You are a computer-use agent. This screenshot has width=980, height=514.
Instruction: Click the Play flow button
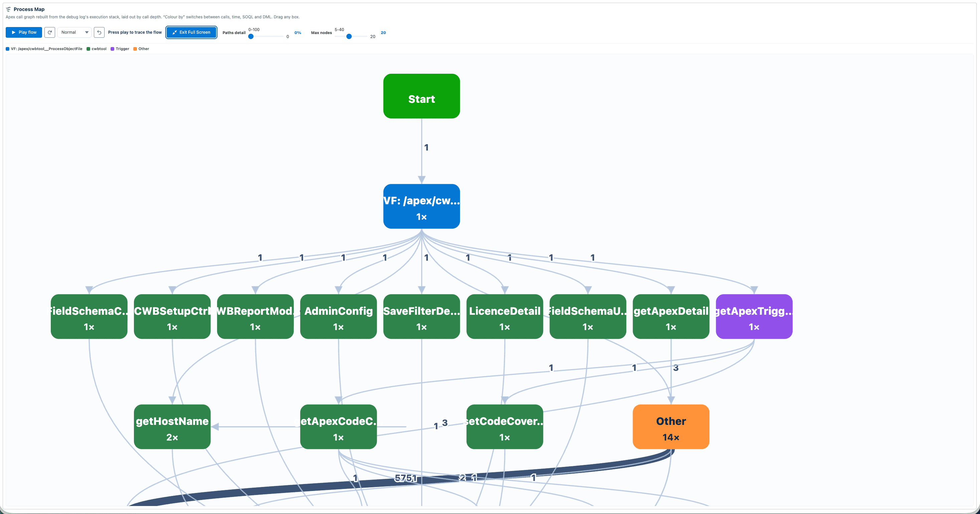tap(24, 32)
